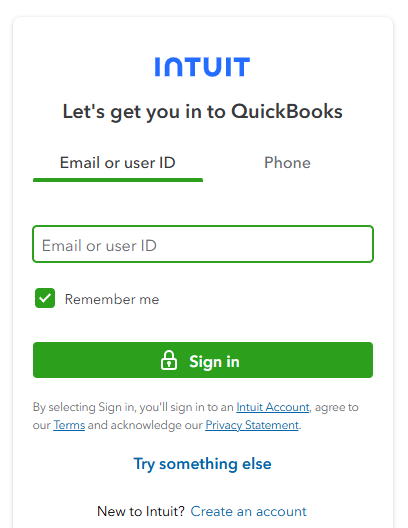Click the green Sign in text label
Viewport: 408px width, 528px height.
pyautogui.click(x=214, y=362)
